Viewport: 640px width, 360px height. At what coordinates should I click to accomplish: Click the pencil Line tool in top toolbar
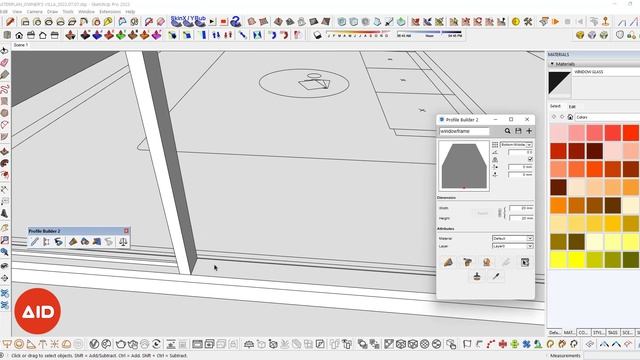tap(10, 22)
